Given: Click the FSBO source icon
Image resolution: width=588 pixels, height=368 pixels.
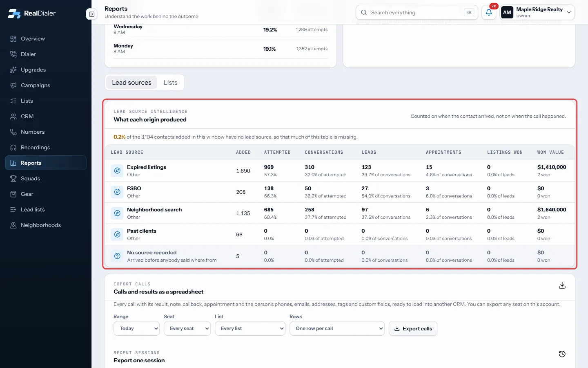Looking at the screenshot, I should click(x=117, y=192).
